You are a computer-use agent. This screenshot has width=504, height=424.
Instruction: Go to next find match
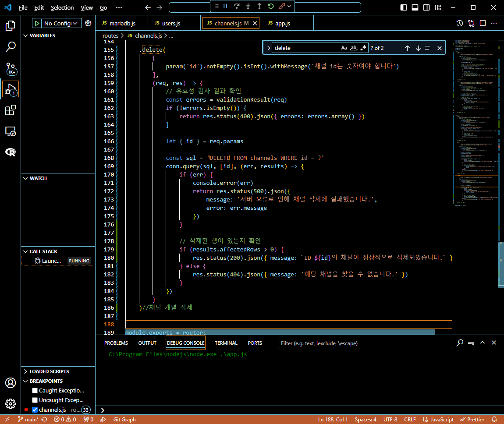418,48
